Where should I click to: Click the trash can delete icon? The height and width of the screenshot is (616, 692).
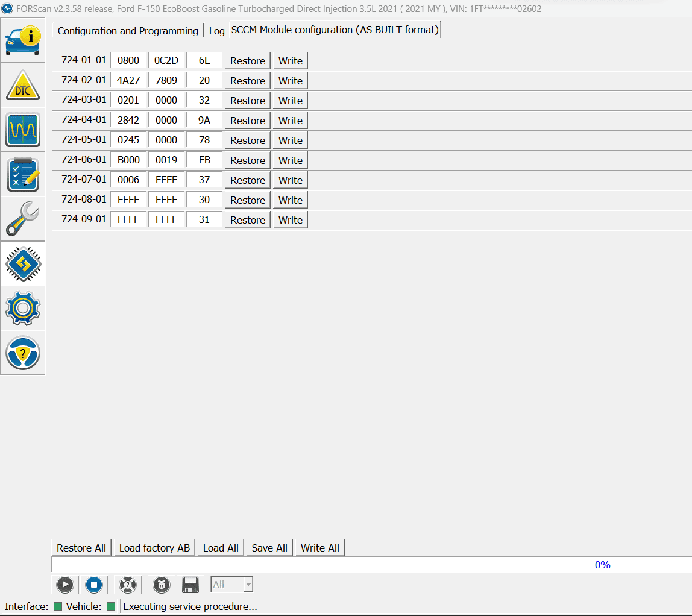(161, 585)
